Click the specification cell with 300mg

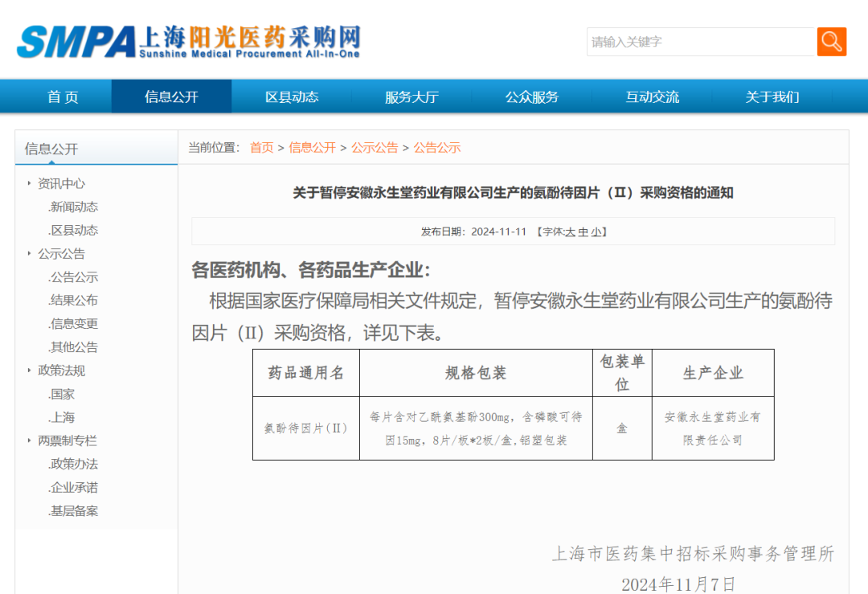pos(476,428)
